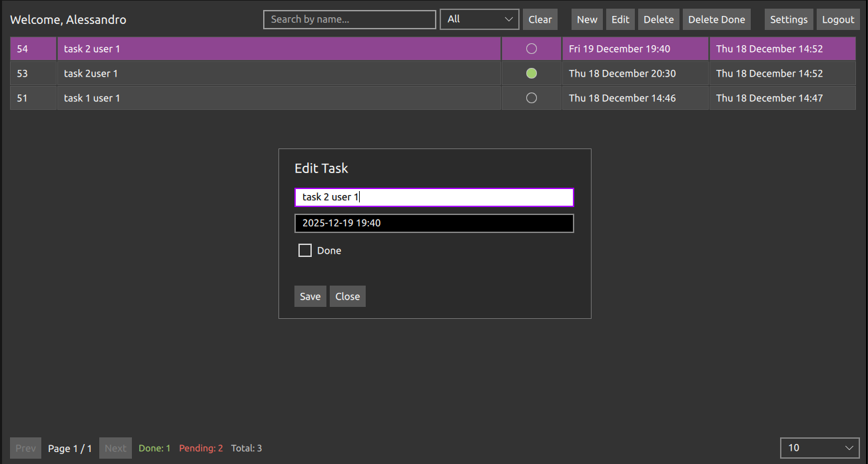Viewport: 868px width, 464px height.
Task: Click the Next page button
Action: coord(115,447)
